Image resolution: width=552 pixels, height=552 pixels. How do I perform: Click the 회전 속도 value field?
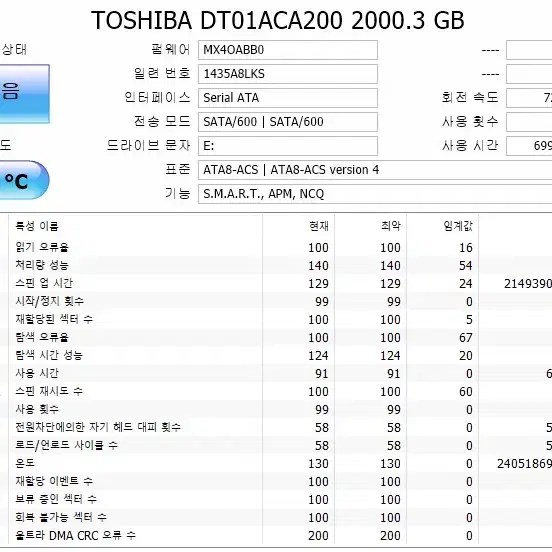click(x=529, y=98)
